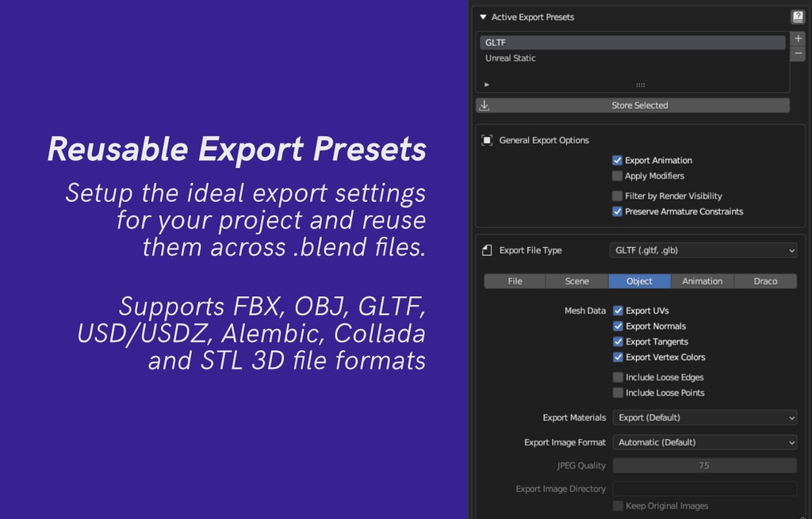Click the download icon on Store Selected button
The width and height of the screenshot is (812, 519).
point(484,105)
